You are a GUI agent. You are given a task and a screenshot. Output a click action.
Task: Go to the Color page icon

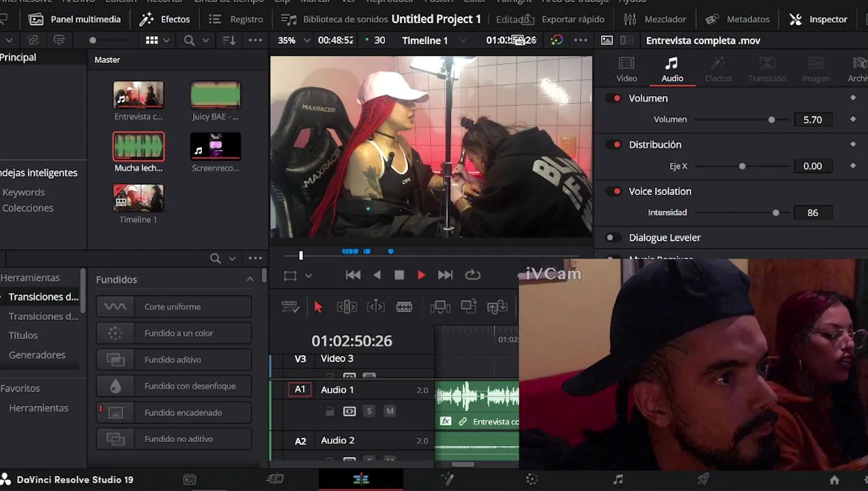pyautogui.click(x=532, y=479)
